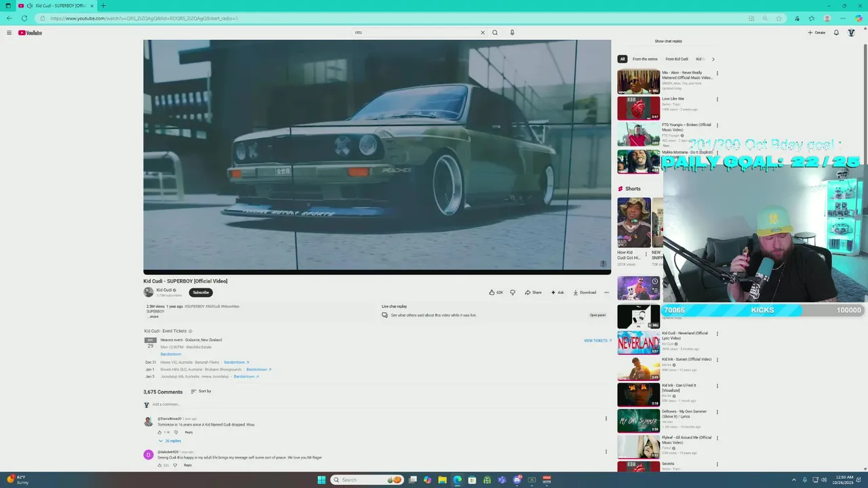Reload the page in the browser
The height and width of the screenshot is (488, 868).
(24, 18)
